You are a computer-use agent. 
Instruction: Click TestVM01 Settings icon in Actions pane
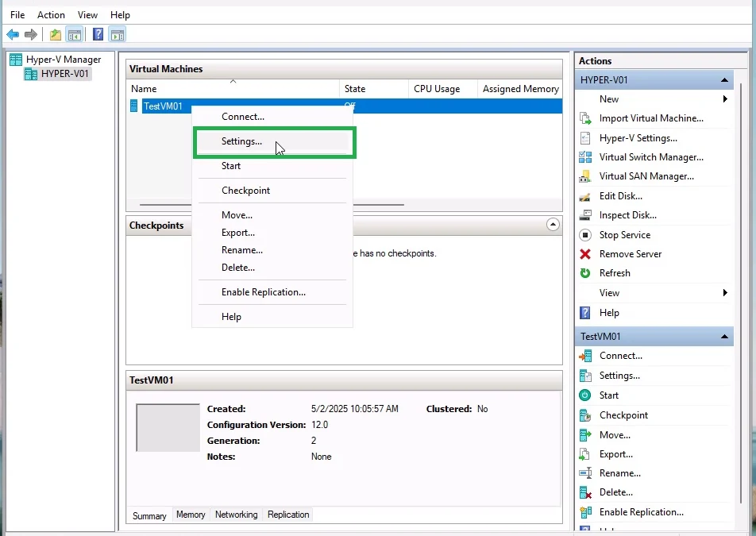pyautogui.click(x=584, y=376)
